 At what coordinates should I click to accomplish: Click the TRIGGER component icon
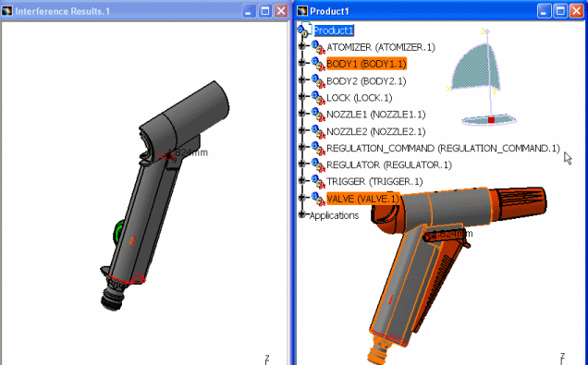[x=318, y=182]
